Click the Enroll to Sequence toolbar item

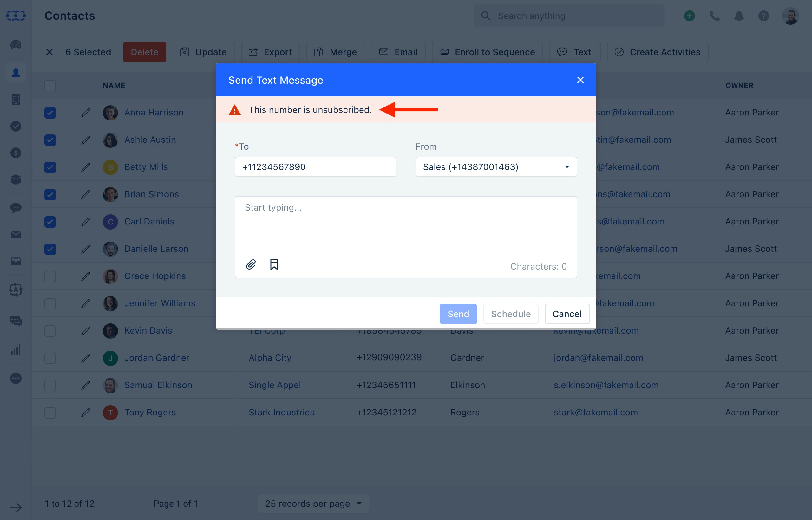coord(487,52)
